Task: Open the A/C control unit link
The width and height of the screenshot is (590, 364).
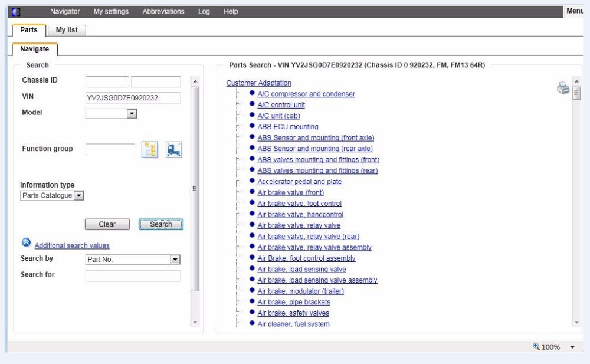Action: click(x=281, y=104)
